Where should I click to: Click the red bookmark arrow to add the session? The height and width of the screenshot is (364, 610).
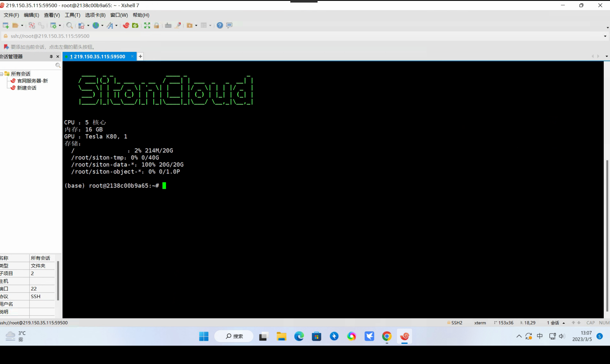[6, 47]
